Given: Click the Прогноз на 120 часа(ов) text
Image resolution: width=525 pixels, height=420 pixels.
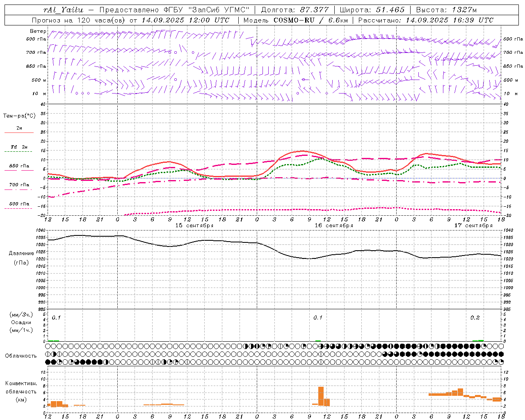Looking at the screenshot, I should click(x=79, y=20).
